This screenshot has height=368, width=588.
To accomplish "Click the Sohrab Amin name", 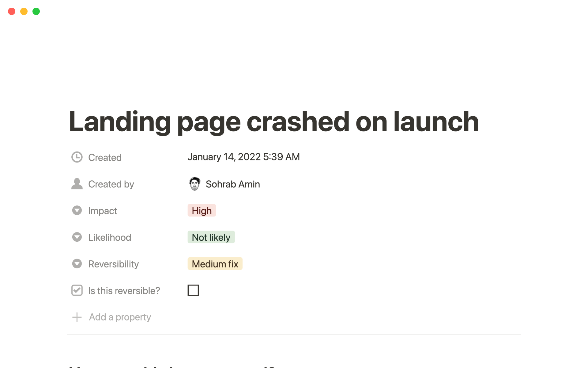I will pos(233,184).
